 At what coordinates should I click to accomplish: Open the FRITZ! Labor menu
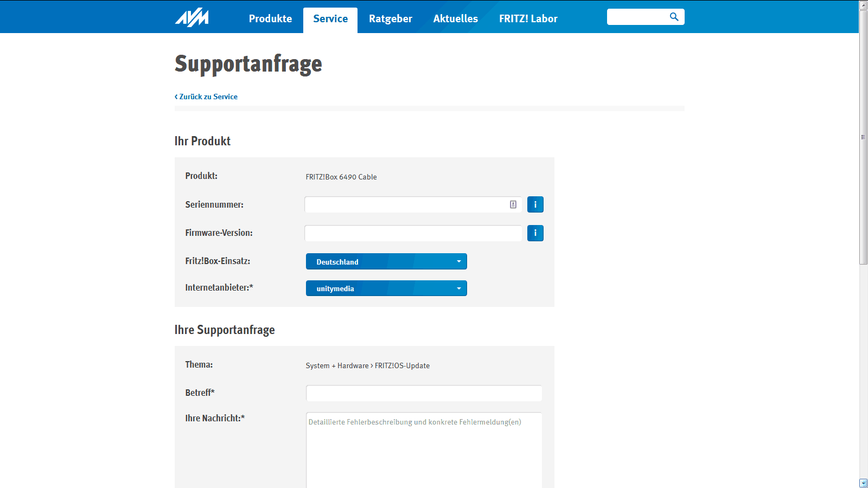tap(528, 18)
